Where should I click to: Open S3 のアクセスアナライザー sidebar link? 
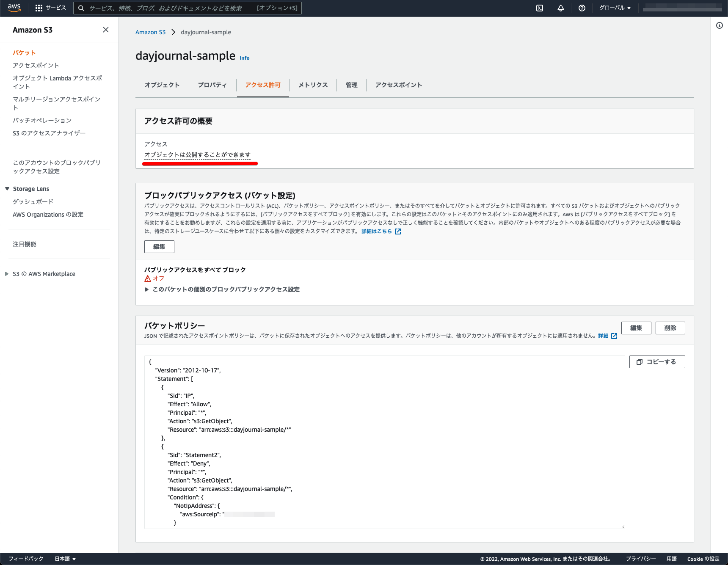pos(49,133)
